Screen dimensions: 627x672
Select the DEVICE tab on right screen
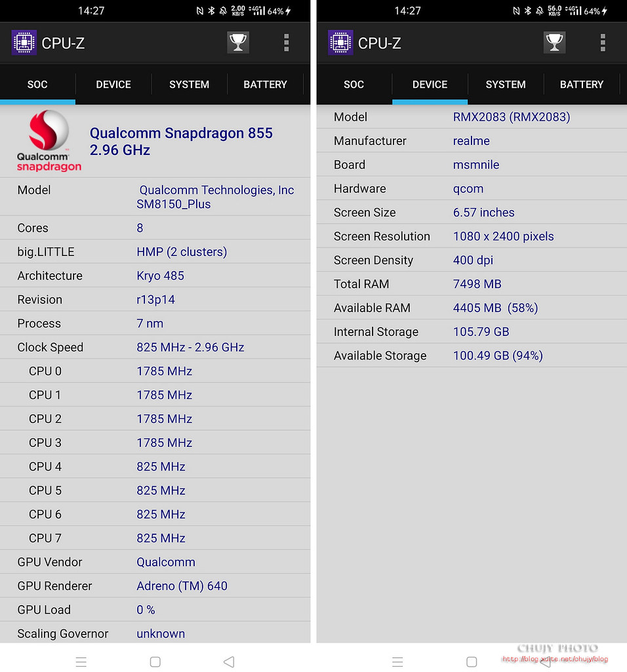pos(430,85)
